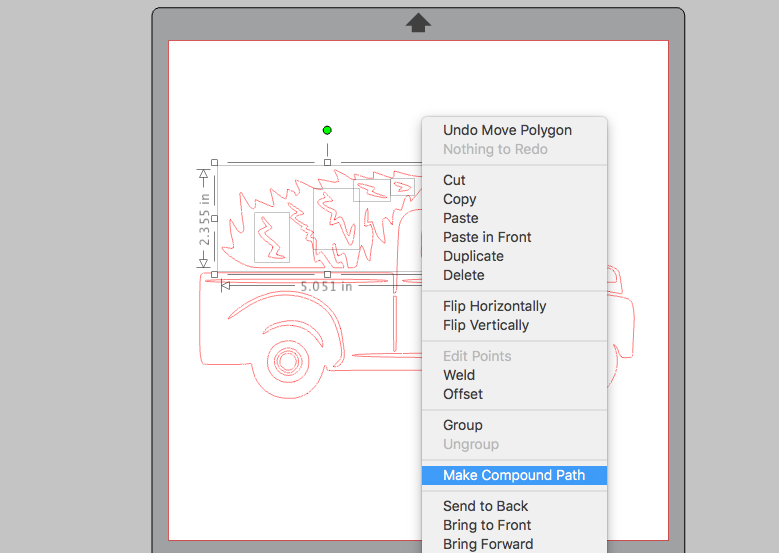Choose Offset from the context menu
This screenshot has width=779, height=553.
514,394
